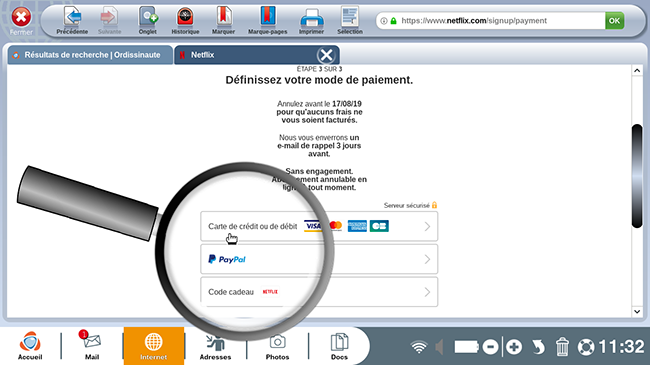
Task: Click the scrollbar up arrow
Action: [637, 71]
